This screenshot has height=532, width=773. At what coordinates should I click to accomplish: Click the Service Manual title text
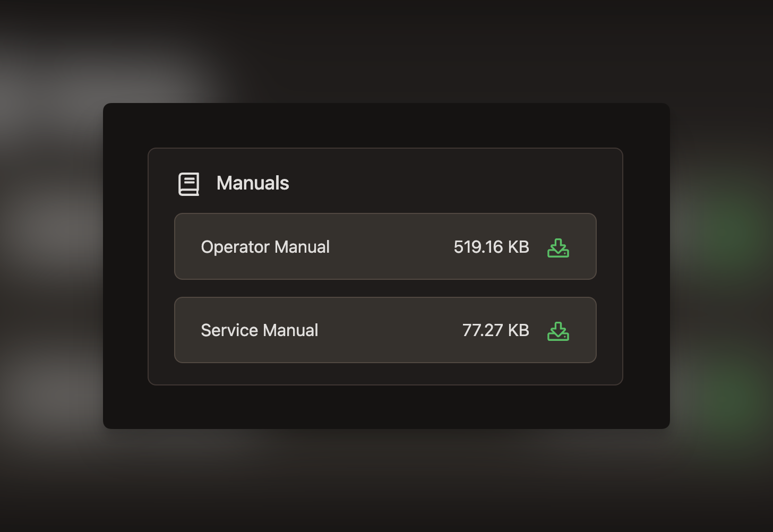click(x=260, y=330)
